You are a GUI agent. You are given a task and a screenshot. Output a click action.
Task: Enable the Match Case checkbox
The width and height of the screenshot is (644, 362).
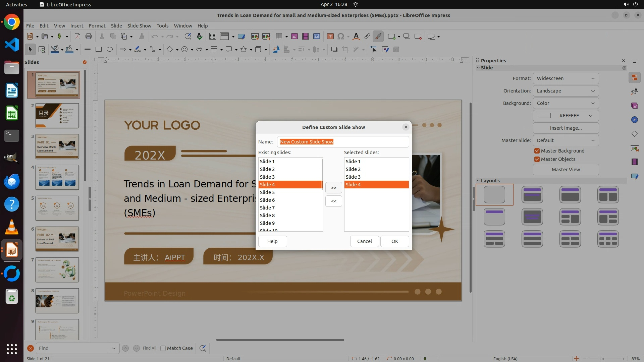tap(163, 348)
